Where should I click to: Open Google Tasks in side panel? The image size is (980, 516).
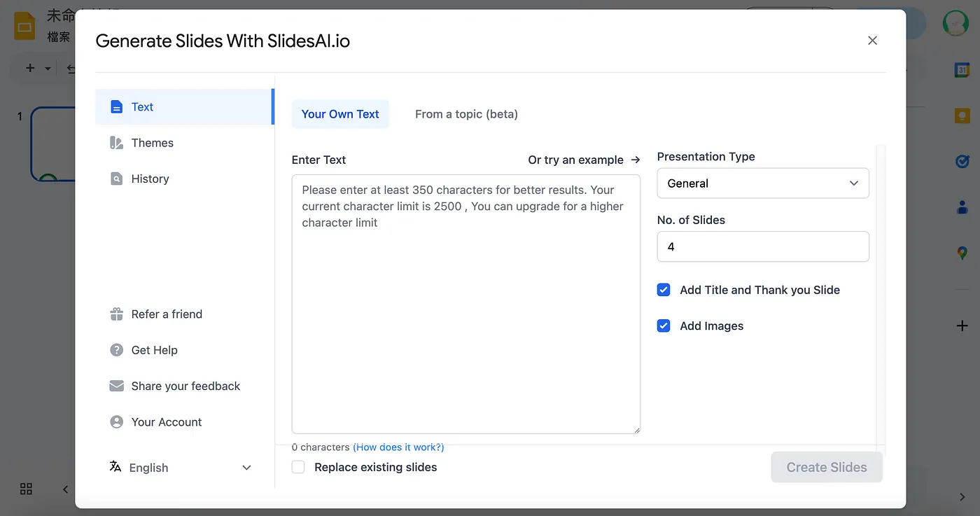point(962,162)
